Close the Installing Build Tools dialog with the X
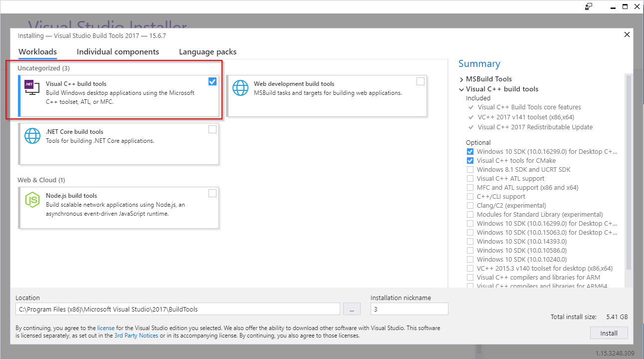 coord(627,34)
